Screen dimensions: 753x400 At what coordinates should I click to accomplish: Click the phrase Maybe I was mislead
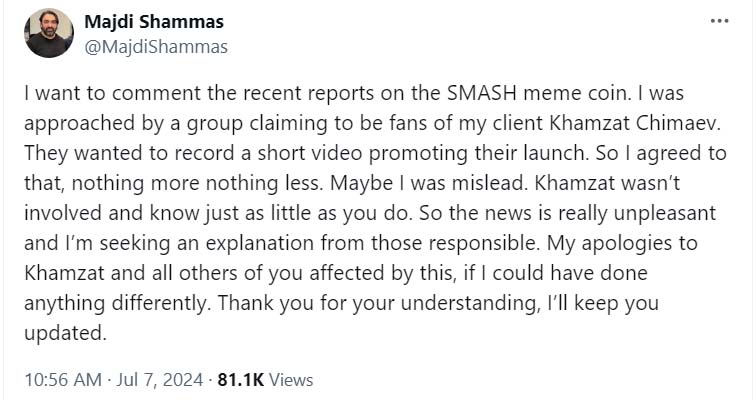(x=430, y=183)
